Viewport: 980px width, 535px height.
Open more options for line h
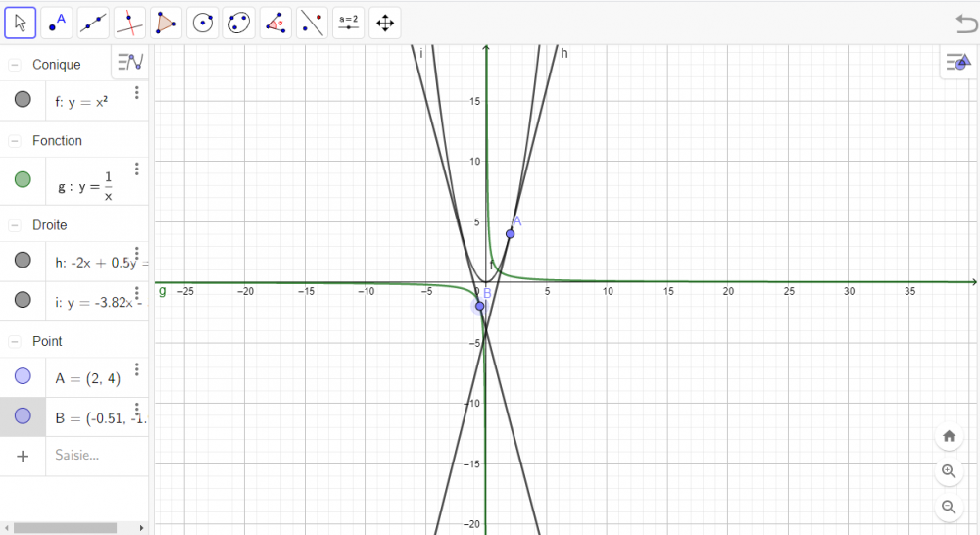click(x=137, y=254)
